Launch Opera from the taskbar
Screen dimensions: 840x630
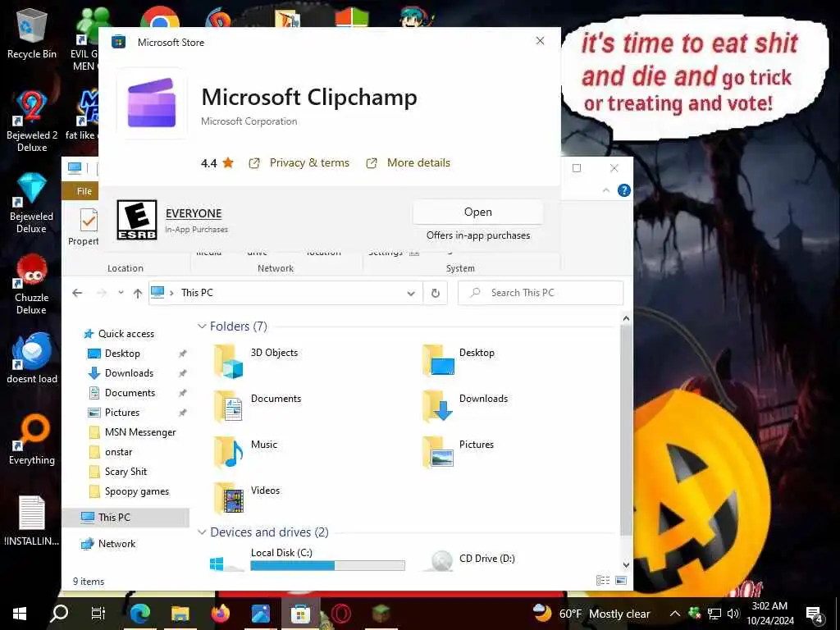[340, 614]
